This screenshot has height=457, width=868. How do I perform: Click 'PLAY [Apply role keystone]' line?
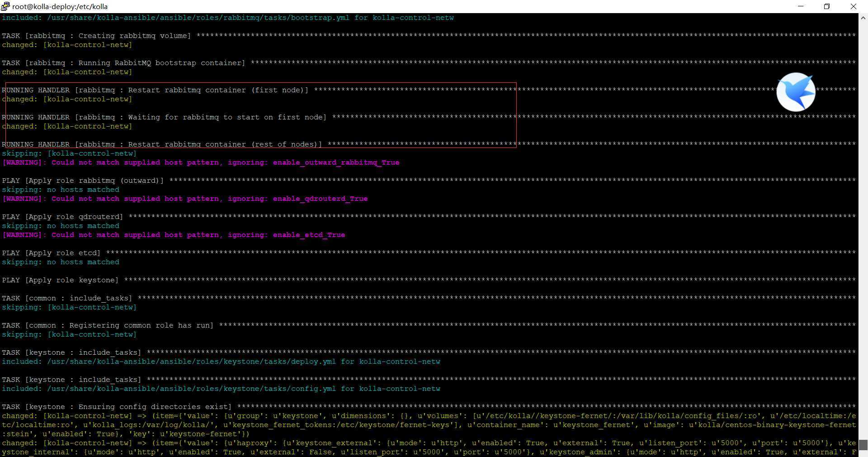[x=429, y=280]
